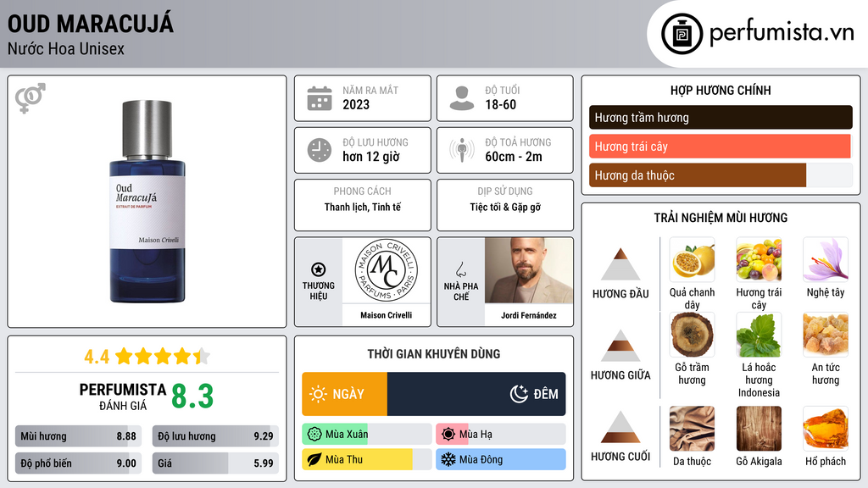Click the age range 18-60

pos(500,104)
